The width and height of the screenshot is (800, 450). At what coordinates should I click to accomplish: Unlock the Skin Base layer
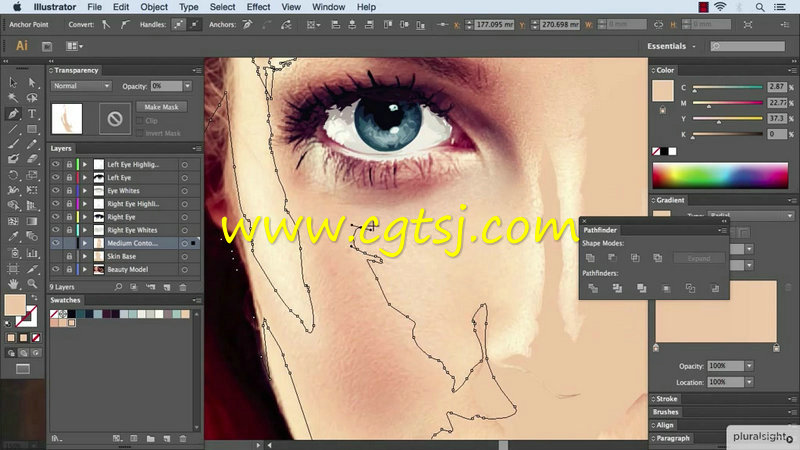coord(69,256)
